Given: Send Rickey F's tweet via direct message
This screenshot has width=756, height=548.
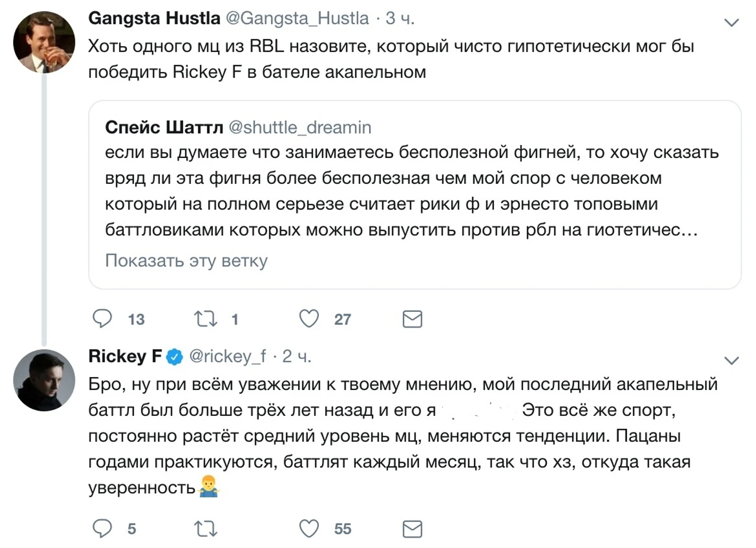Looking at the screenshot, I should pos(412,529).
